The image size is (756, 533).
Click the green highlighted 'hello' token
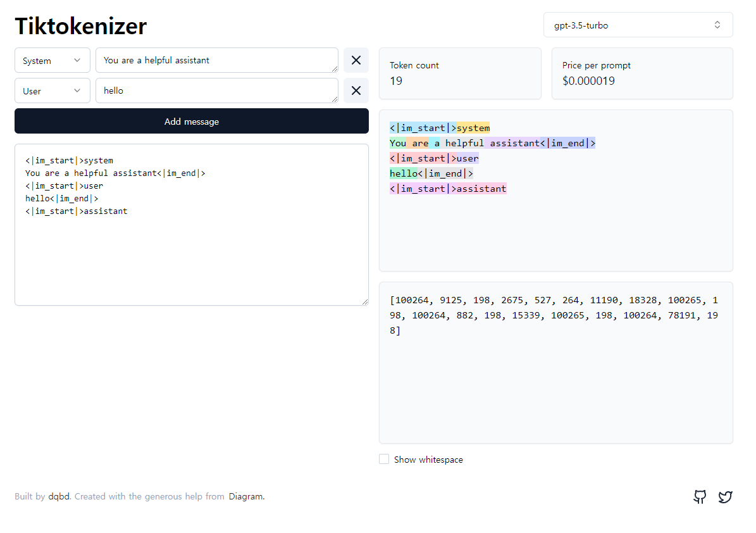(x=404, y=173)
